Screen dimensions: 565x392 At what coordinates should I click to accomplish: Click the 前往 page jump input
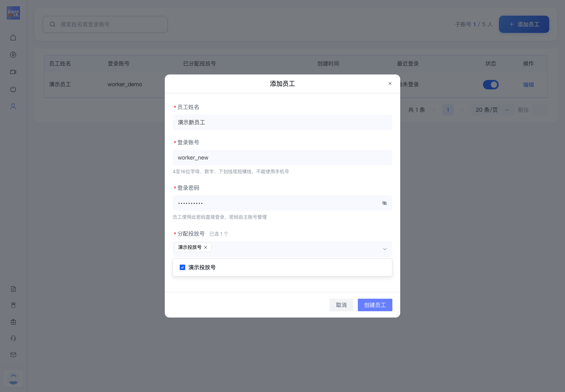coord(539,110)
